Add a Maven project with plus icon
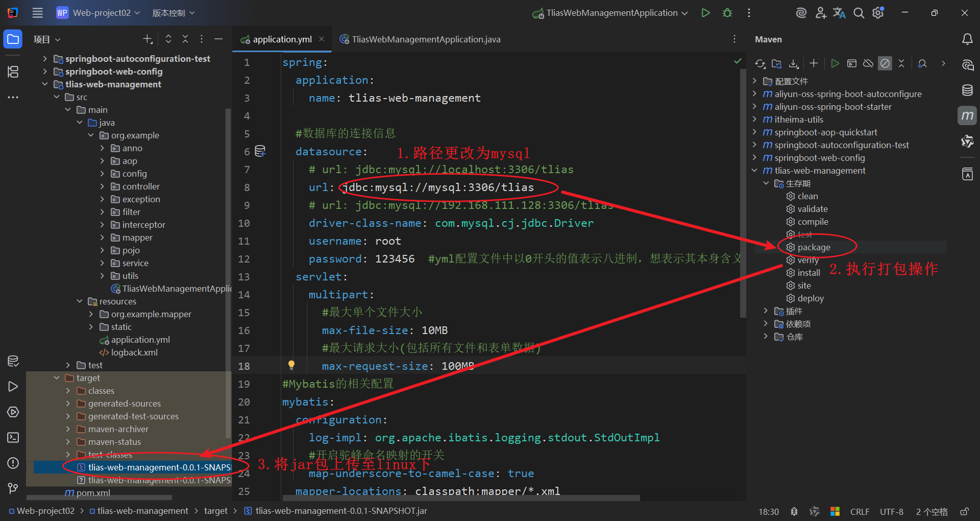 (x=814, y=63)
